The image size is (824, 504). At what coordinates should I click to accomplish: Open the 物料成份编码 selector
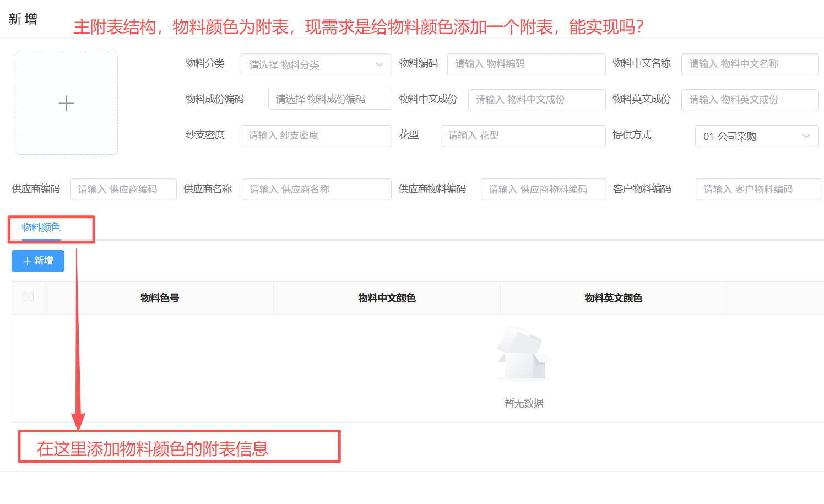[329, 99]
